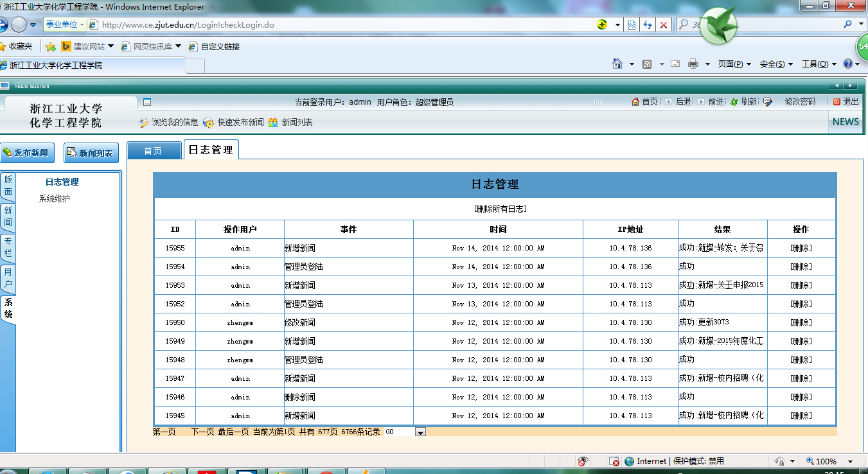Screen dimensions: 868x474
Task: Click the blue help question mark icon
Action: point(847,64)
